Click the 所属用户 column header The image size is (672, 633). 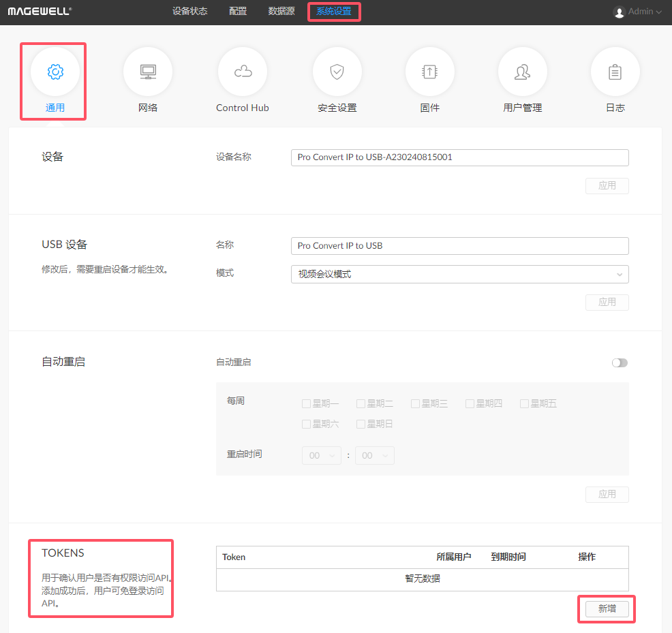453,557
